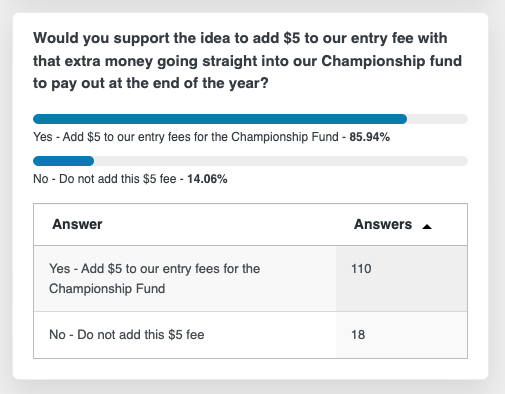The image size is (505, 394).
Task: Click the Yes option label below the first bar
Action: click(186, 137)
